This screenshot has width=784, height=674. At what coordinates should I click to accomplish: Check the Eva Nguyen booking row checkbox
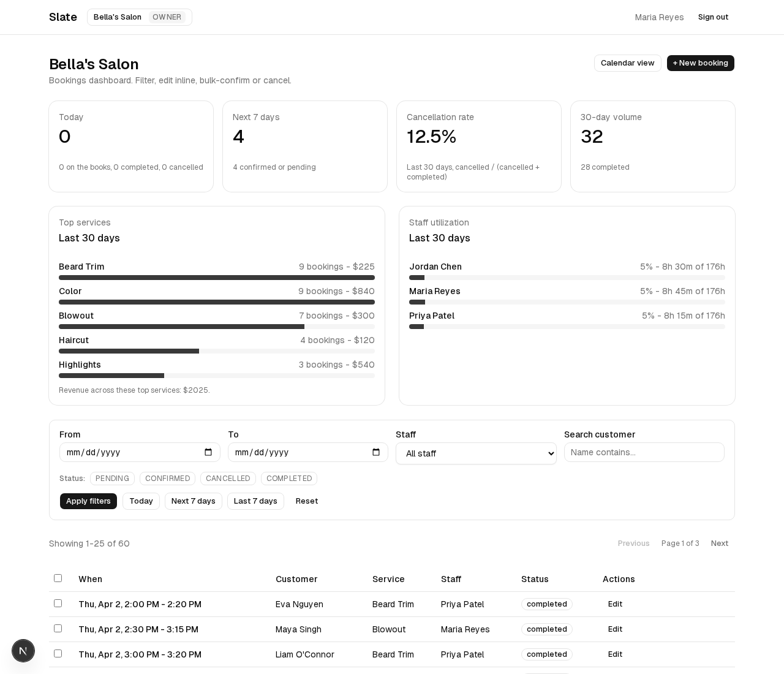(x=58, y=603)
